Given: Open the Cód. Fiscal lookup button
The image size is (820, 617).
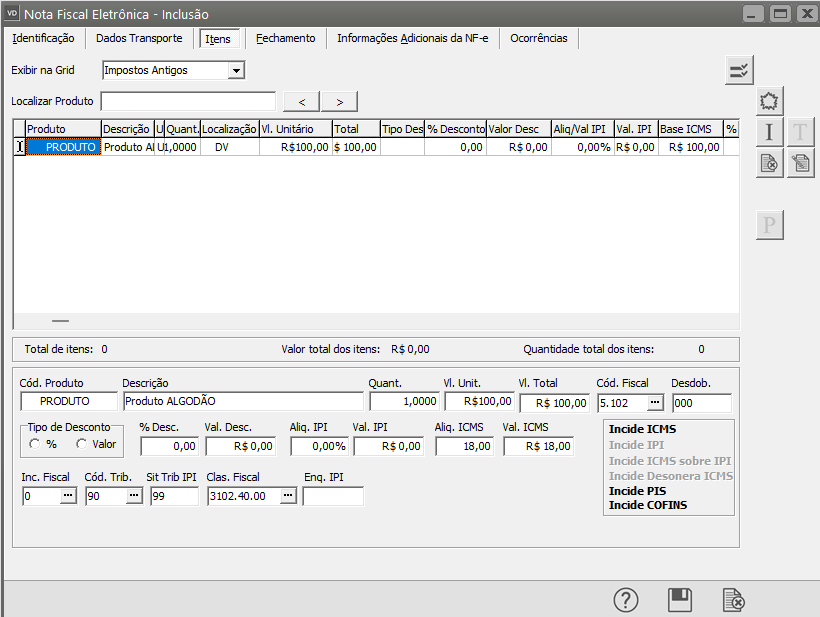Looking at the screenshot, I should pos(655,402).
